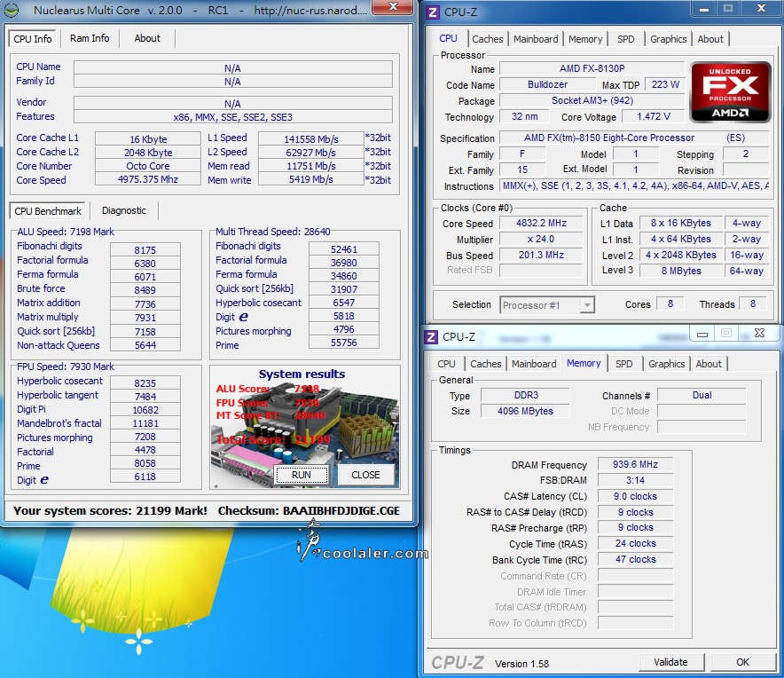
Task: Click the Package value Socket AM3+ (942)
Action: coord(592,100)
